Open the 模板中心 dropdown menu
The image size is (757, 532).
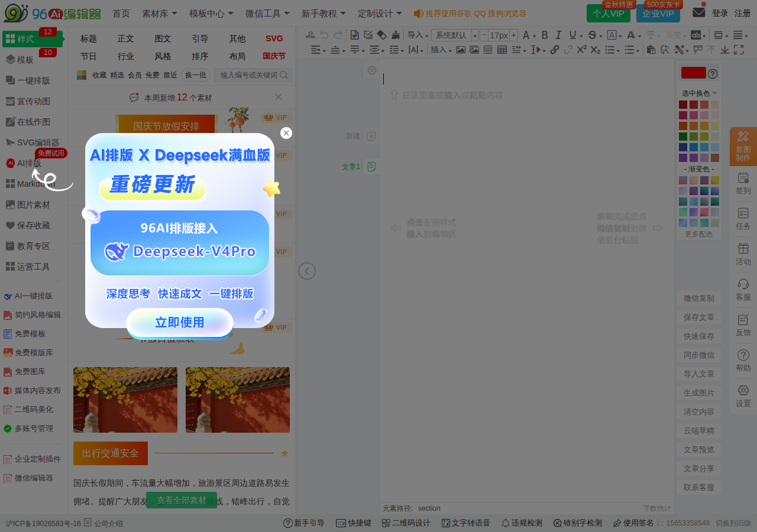tap(211, 13)
